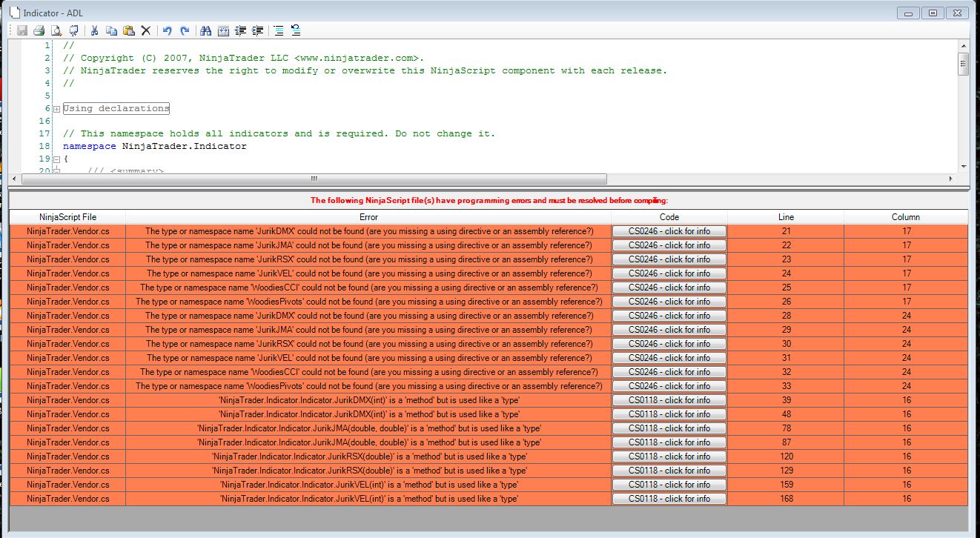The image size is (980, 538).
Task: Open CS0246 info for line 23 error
Action: coord(669,259)
